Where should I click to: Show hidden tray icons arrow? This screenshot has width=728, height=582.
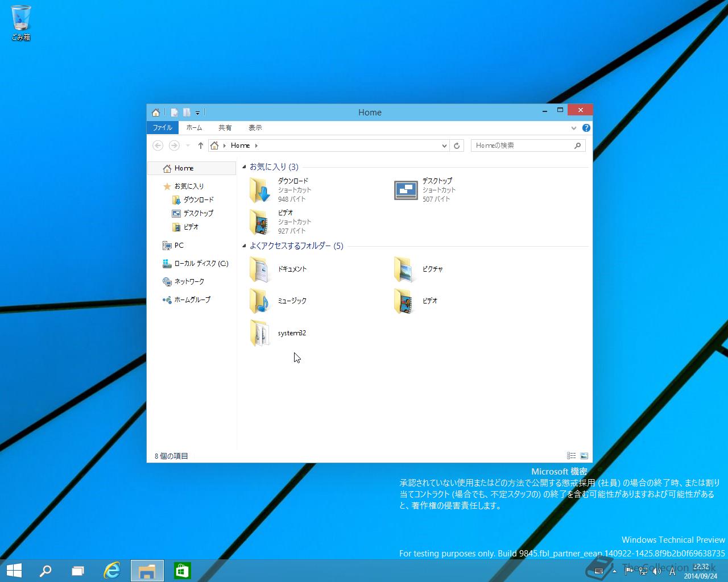(614, 571)
